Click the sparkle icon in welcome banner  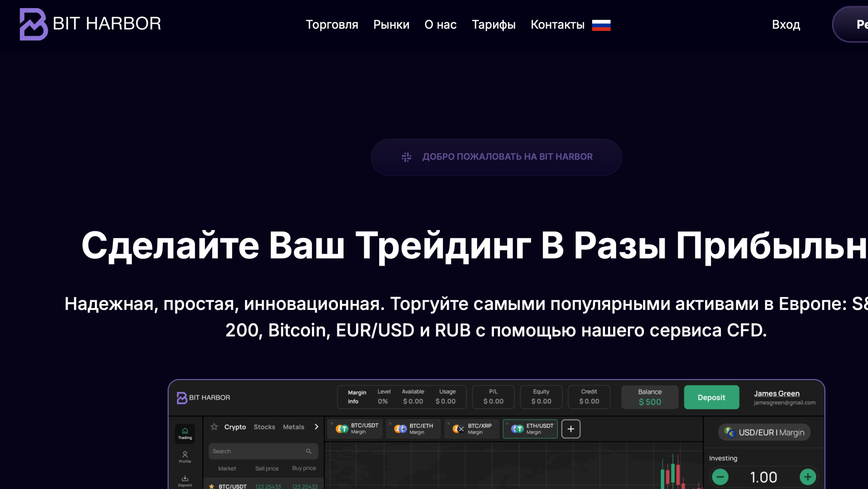click(x=406, y=157)
